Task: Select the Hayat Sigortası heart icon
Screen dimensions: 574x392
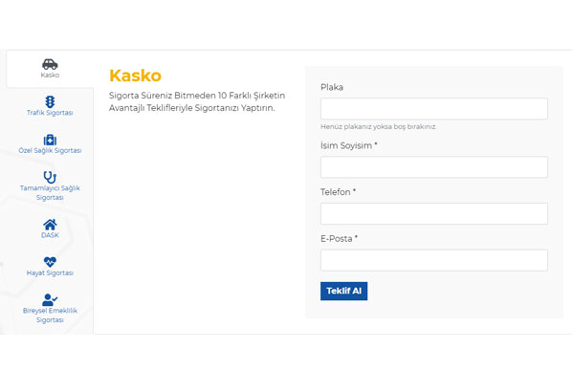Action: click(x=50, y=262)
